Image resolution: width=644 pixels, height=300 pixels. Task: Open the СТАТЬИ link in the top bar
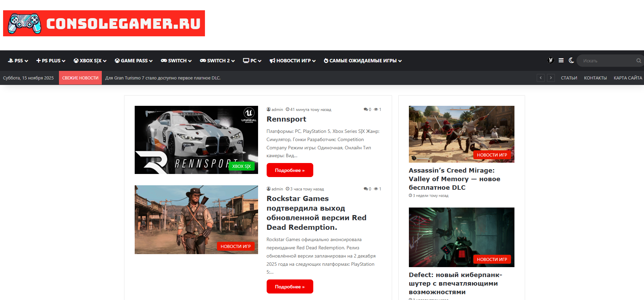[569, 78]
